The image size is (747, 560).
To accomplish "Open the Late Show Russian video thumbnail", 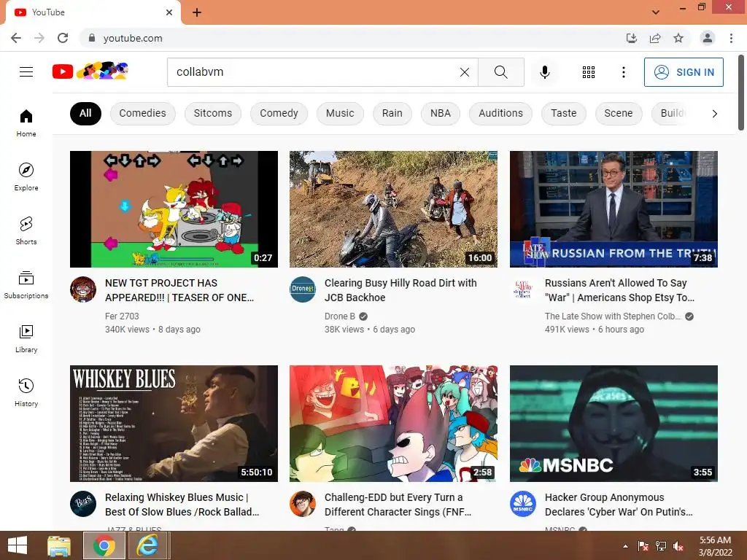I will pos(614,209).
